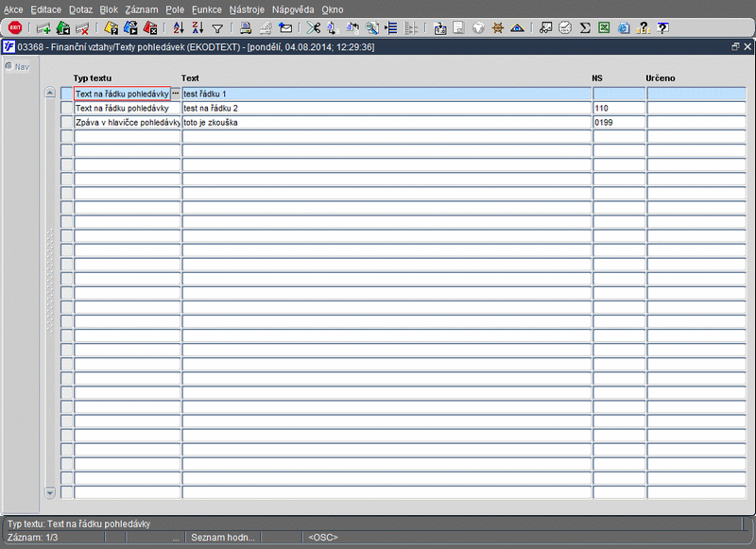Click the 'test na řádku 2' text field
The height and width of the screenshot is (549, 756).
pyautogui.click(x=387, y=108)
